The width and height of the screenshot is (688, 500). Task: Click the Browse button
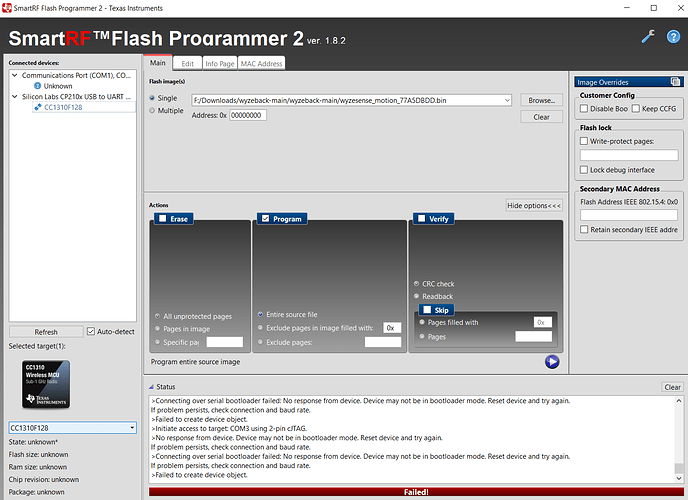pyautogui.click(x=541, y=100)
